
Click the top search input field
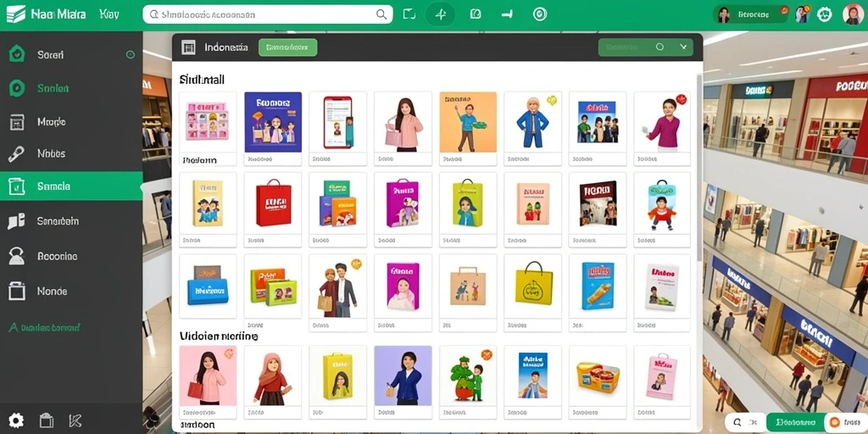(268, 14)
